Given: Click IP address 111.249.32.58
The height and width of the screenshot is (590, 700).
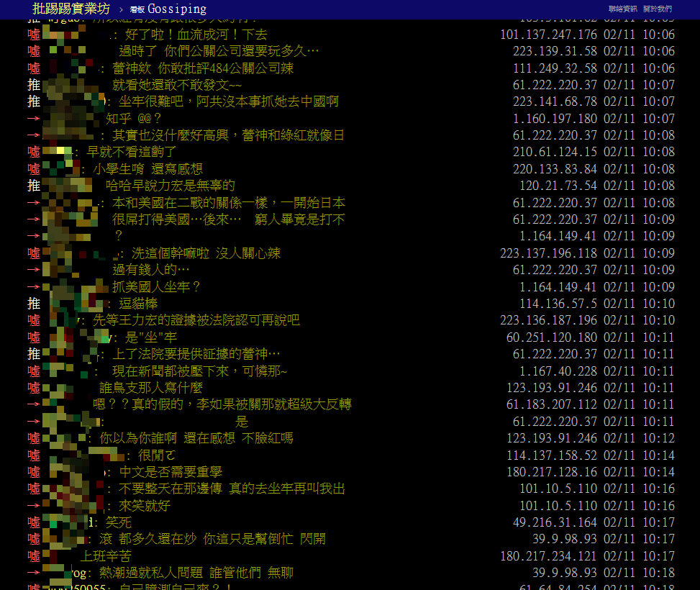Looking at the screenshot, I should (x=555, y=68).
